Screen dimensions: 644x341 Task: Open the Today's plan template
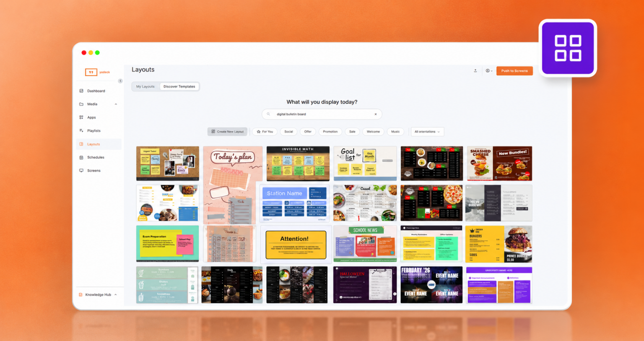[x=233, y=185]
